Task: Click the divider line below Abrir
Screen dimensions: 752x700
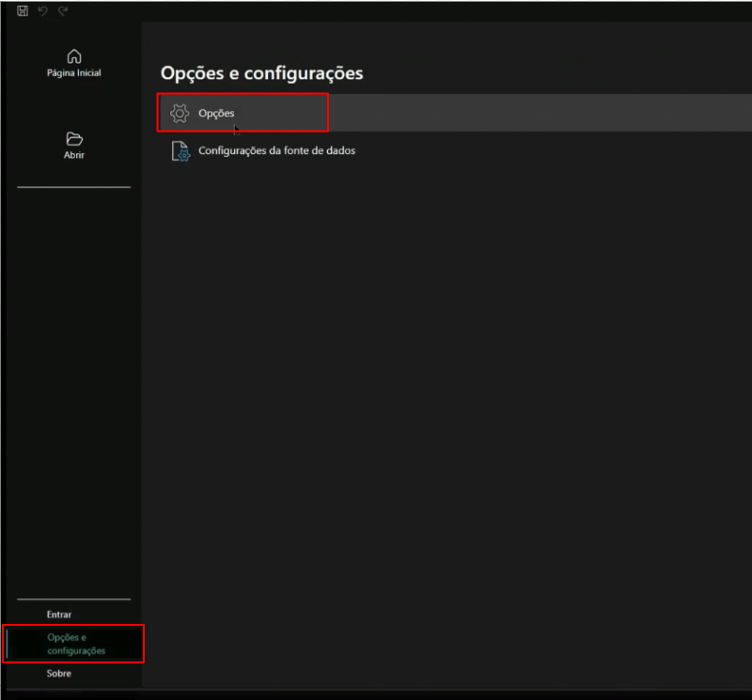Action: coord(73,187)
